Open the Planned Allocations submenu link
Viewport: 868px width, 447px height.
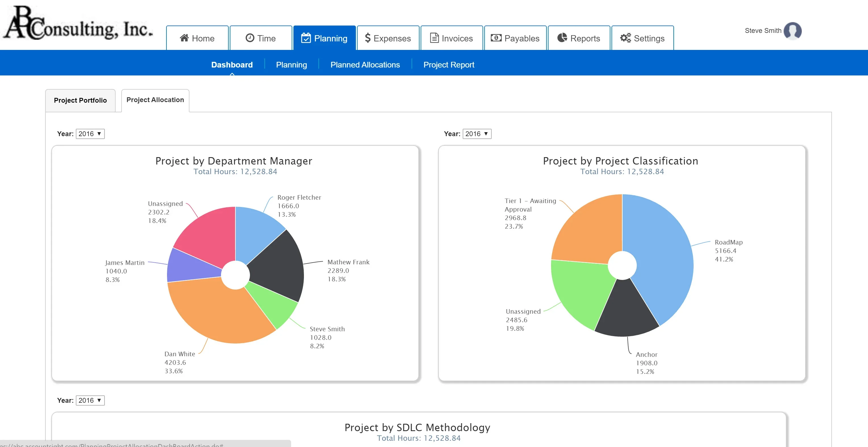coord(365,65)
